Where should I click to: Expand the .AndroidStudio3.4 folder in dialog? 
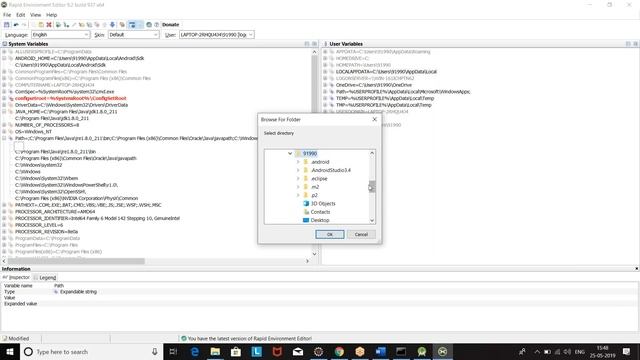point(298,170)
